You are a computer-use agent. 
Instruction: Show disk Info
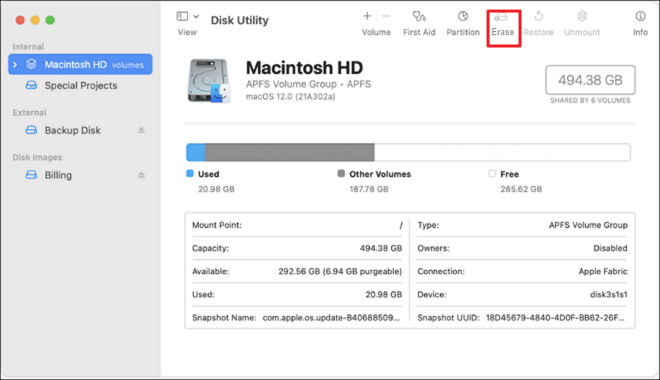(640, 24)
